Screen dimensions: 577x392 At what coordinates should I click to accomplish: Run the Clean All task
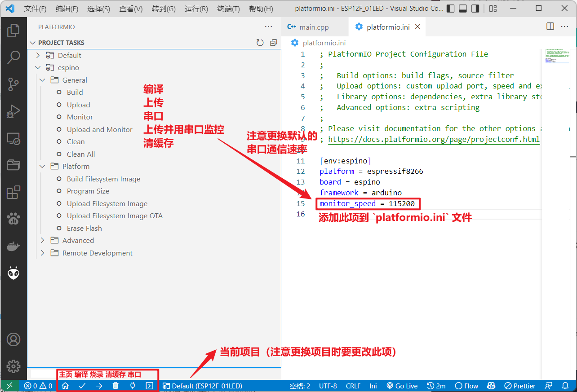81,154
